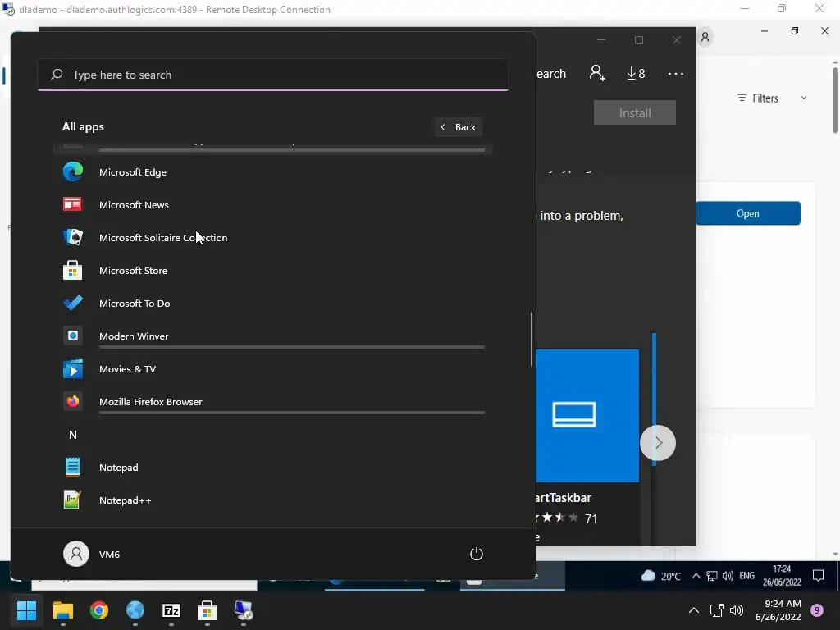Click the Store sign-in person icon

pyautogui.click(x=597, y=73)
